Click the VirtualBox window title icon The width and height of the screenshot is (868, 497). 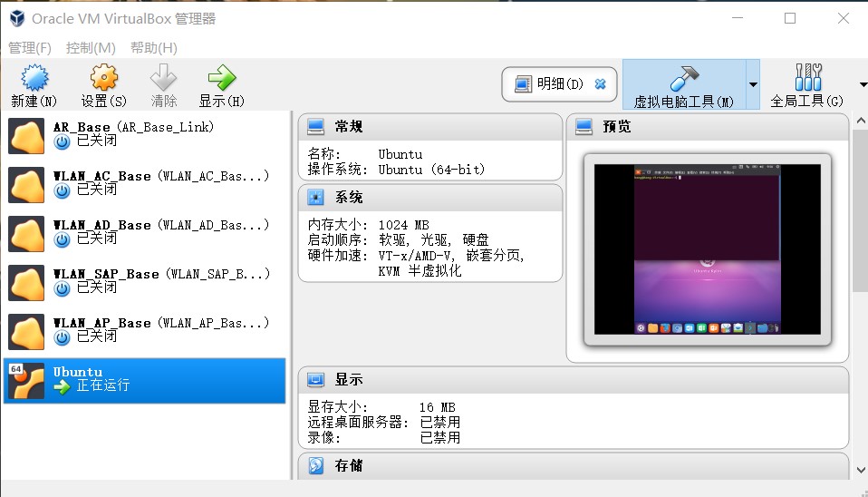[x=17, y=18]
